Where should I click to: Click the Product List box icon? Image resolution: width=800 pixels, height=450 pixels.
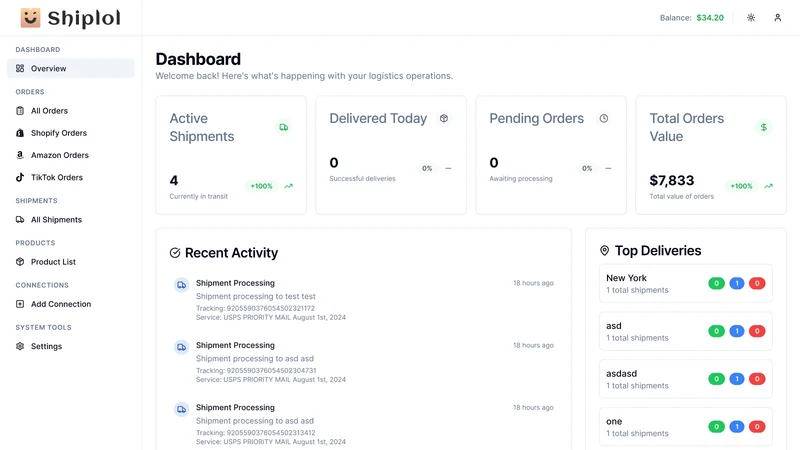(x=20, y=262)
